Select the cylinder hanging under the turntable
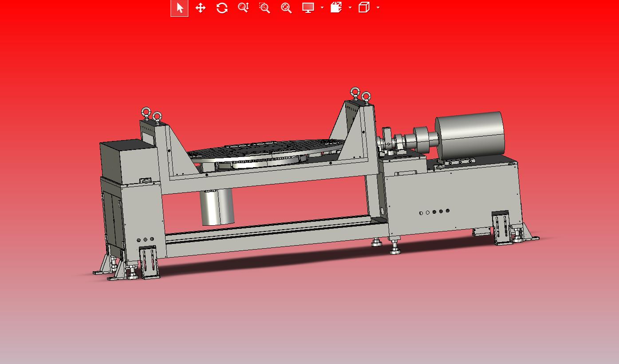619x364 pixels. pos(217,207)
